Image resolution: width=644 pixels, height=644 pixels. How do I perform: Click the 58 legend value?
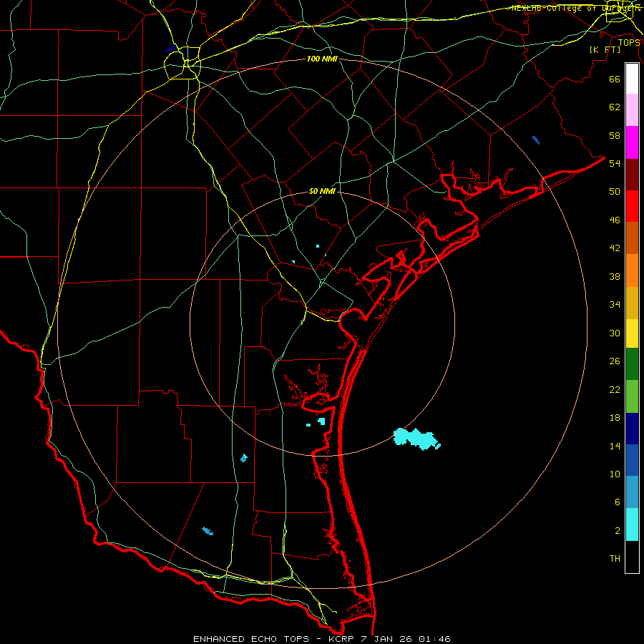point(615,135)
